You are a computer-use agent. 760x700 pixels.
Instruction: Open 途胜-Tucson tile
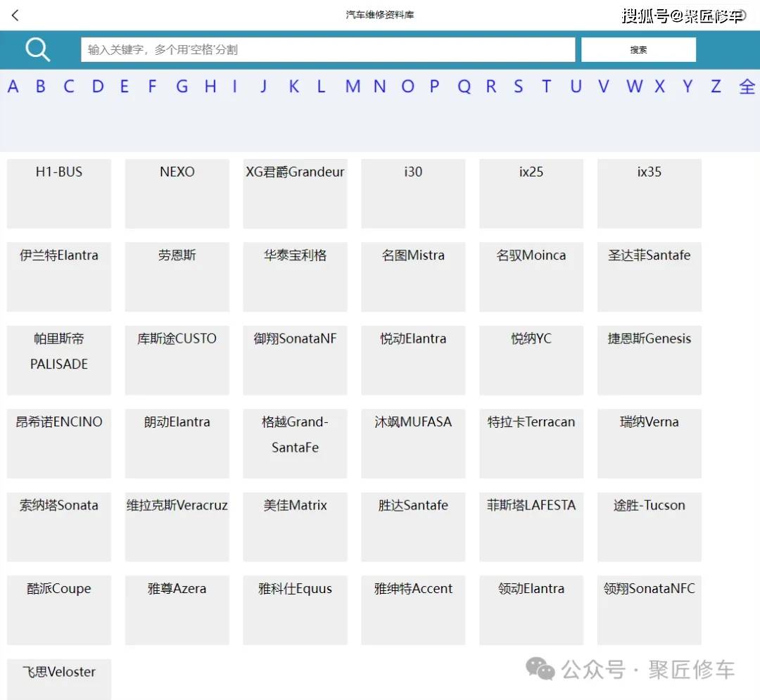[x=650, y=527]
